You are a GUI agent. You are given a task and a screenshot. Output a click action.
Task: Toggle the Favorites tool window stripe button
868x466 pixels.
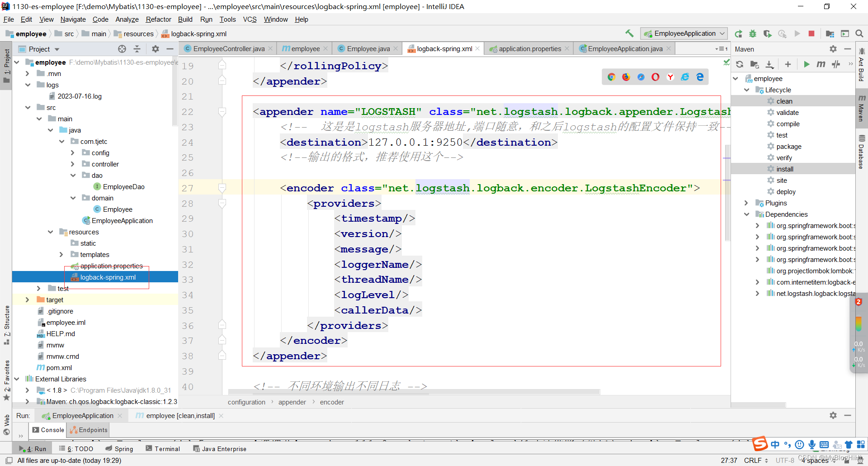coord(6,380)
